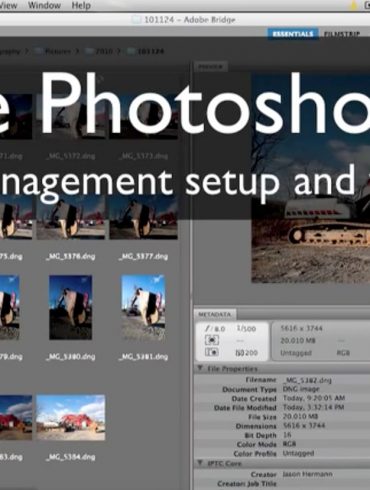The height and width of the screenshot is (490, 370).
Task: Switch to the FILMSTRIP workspace
Action: pos(342,34)
